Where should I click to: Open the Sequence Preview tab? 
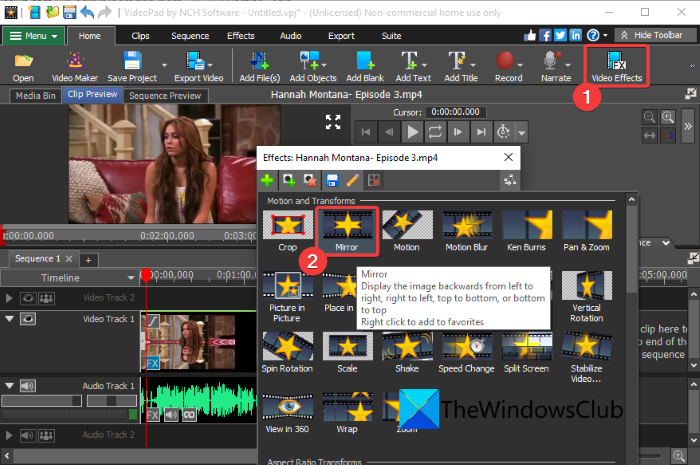pyautogui.click(x=163, y=96)
